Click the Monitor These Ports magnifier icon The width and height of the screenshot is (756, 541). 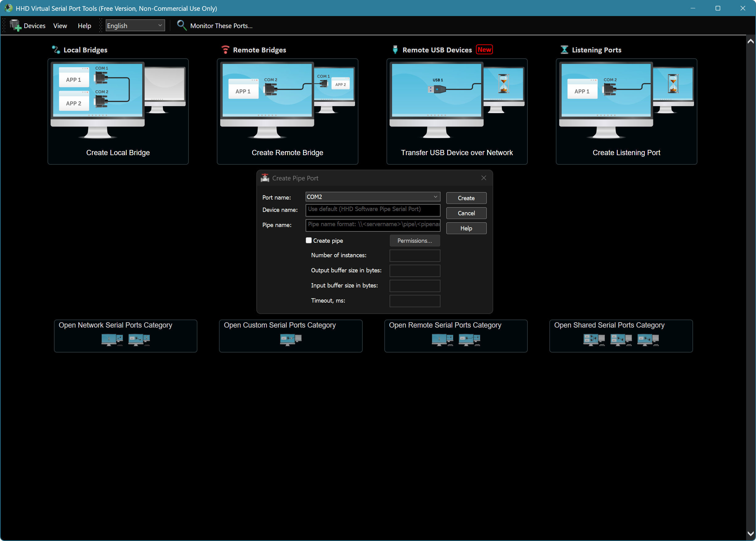pyautogui.click(x=181, y=25)
